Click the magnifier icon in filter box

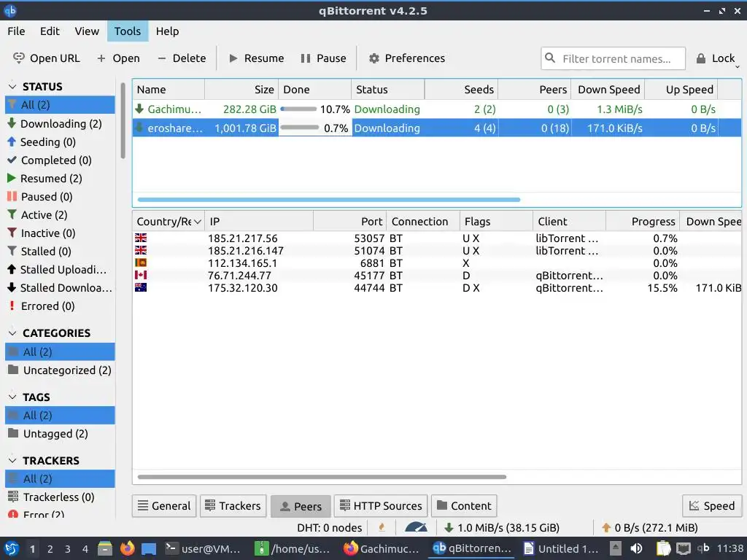pos(550,58)
